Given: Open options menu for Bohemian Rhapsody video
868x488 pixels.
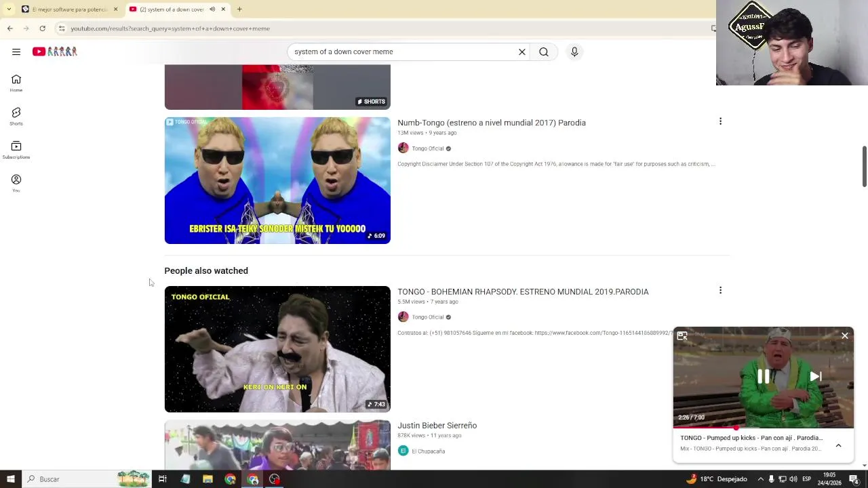Looking at the screenshot, I should pyautogui.click(x=720, y=290).
